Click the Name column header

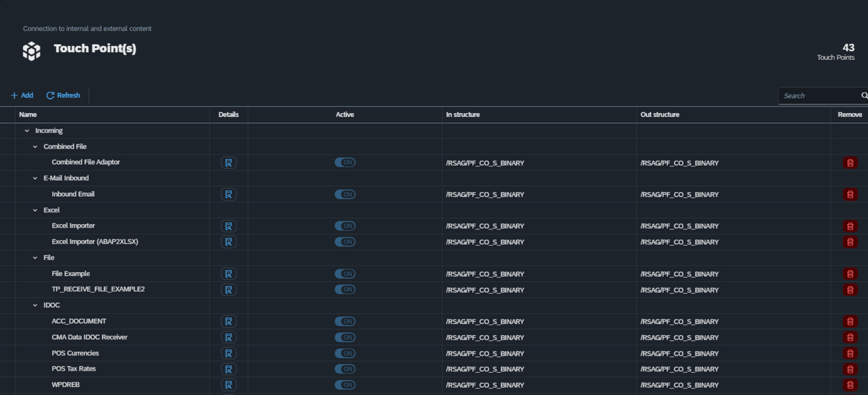[28, 114]
